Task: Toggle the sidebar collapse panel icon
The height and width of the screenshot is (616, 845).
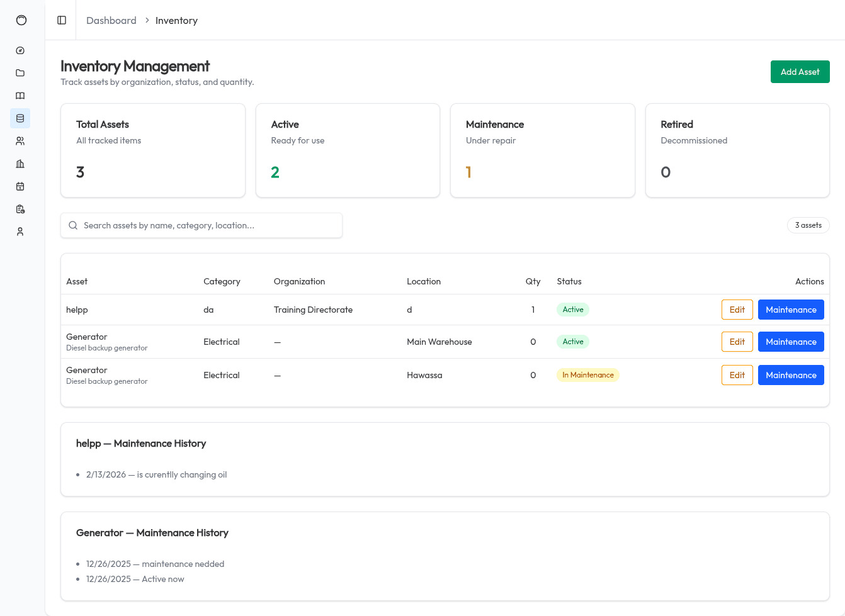Action: (x=61, y=20)
